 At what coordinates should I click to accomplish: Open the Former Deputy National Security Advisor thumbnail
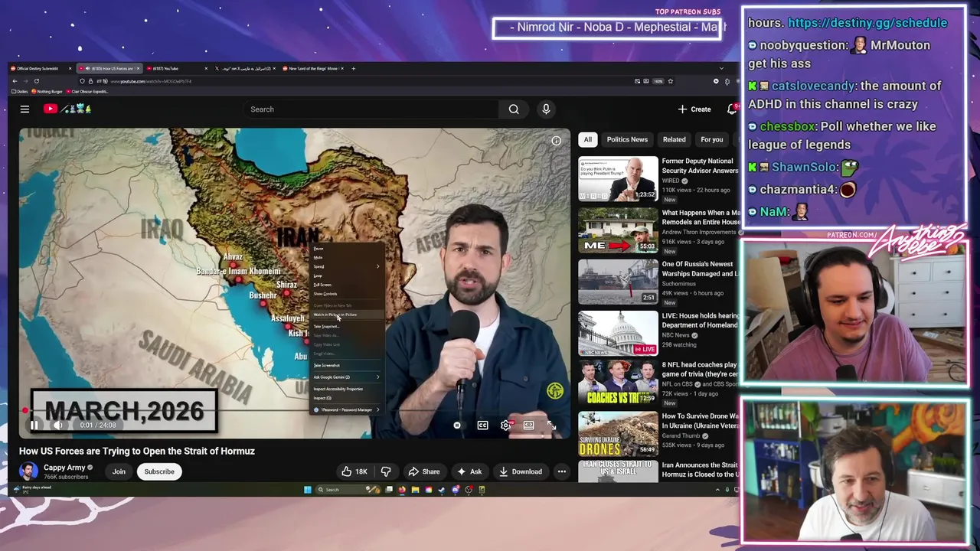pyautogui.click(x=618, y=178)
